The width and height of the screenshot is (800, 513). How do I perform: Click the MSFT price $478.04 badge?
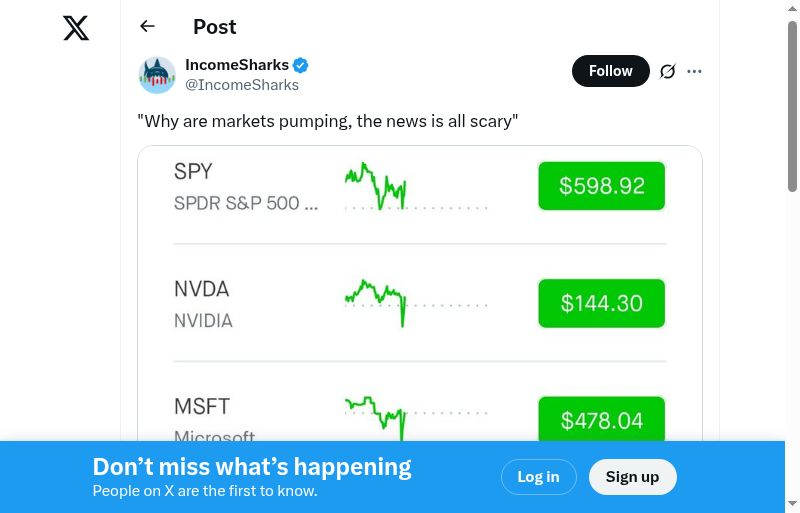(x=601, y=420)
